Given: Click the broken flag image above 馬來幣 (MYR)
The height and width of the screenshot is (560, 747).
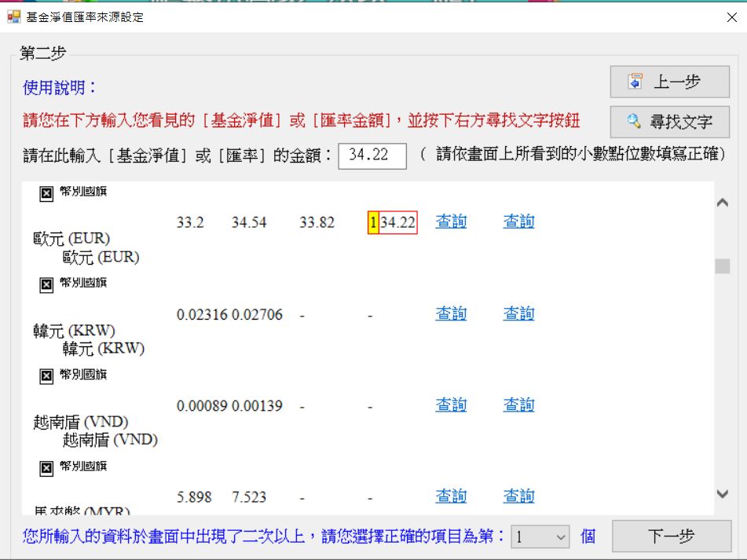Looking at the screenshot, I should [x=46, y=468].
